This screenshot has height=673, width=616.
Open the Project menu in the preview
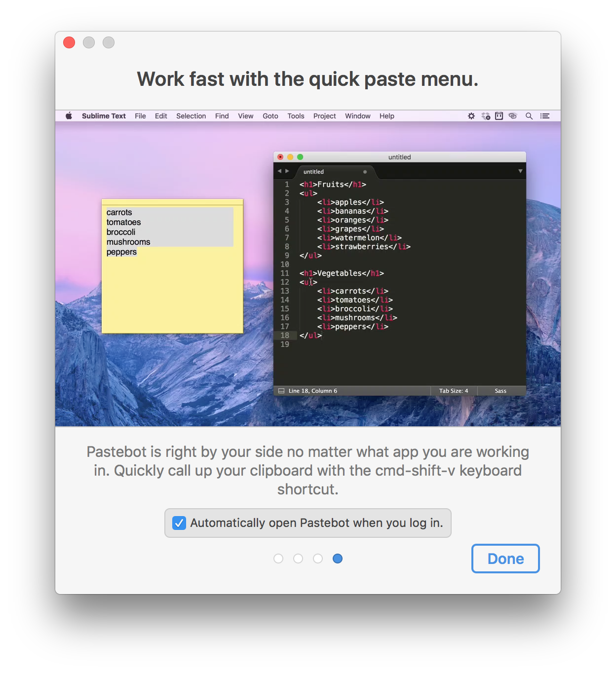(x=324, y=116)
